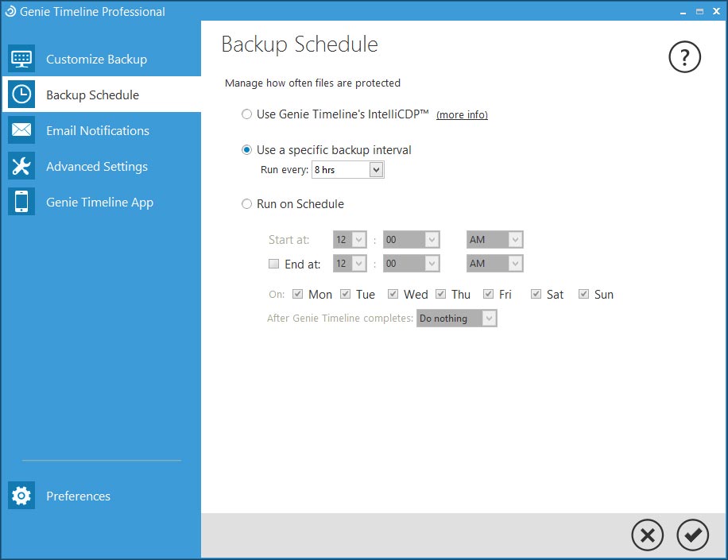Click the Advanced Settings wrench icon
This screenshot has height=560, width=728.
[21, 166]
